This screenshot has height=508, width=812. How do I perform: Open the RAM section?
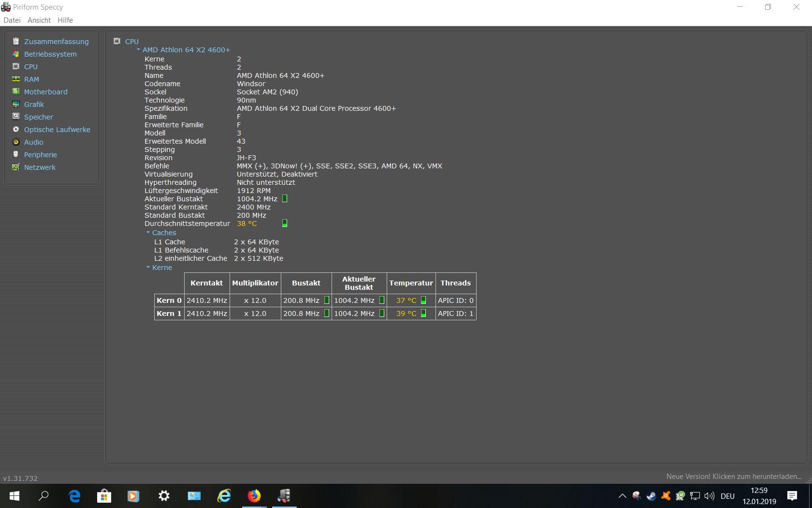[x=31, y=79]
